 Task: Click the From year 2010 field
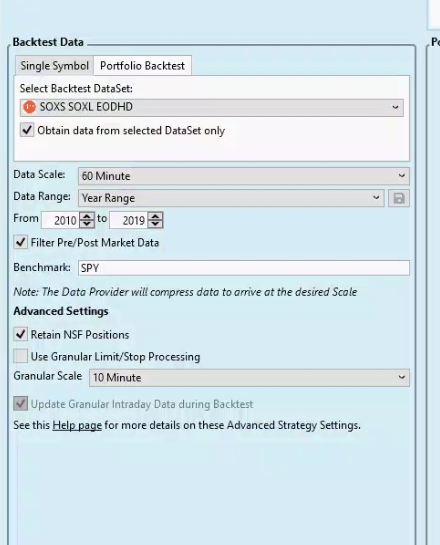click(x=61, y=220)
